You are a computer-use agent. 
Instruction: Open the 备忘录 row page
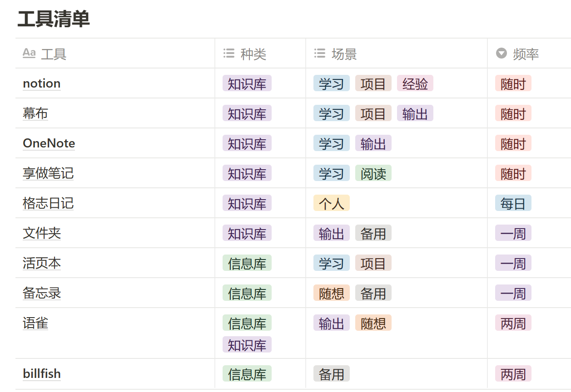(x=42, y=293)
